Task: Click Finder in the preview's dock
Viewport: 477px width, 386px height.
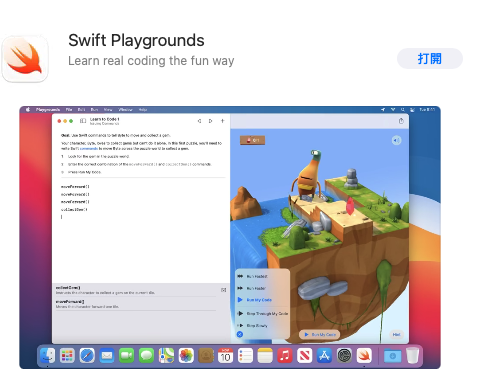Action: tap(47, 356)
